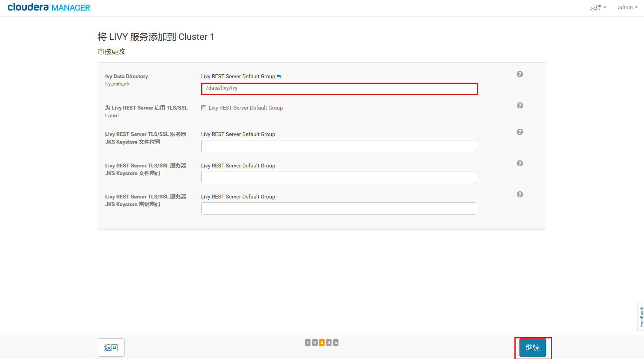Open the Feedback side tab
The width and height of the screenshot is (644, 359).
[641, 316]
